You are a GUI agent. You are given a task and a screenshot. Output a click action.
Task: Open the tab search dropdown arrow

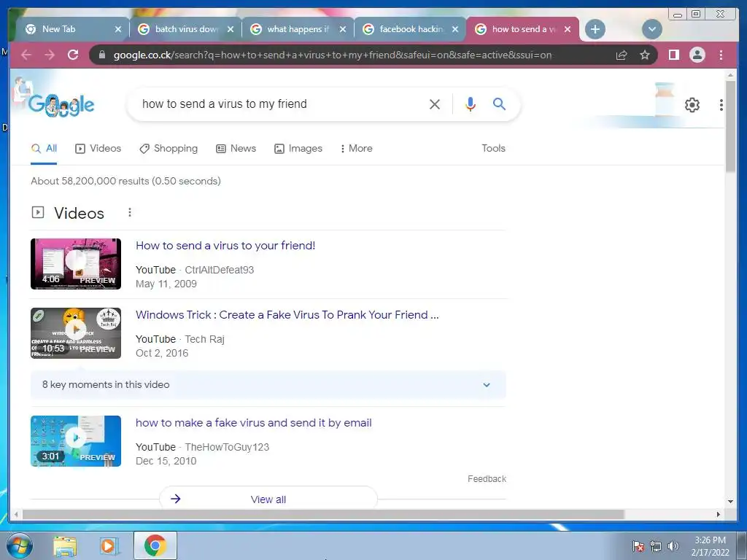coord(651,29)
